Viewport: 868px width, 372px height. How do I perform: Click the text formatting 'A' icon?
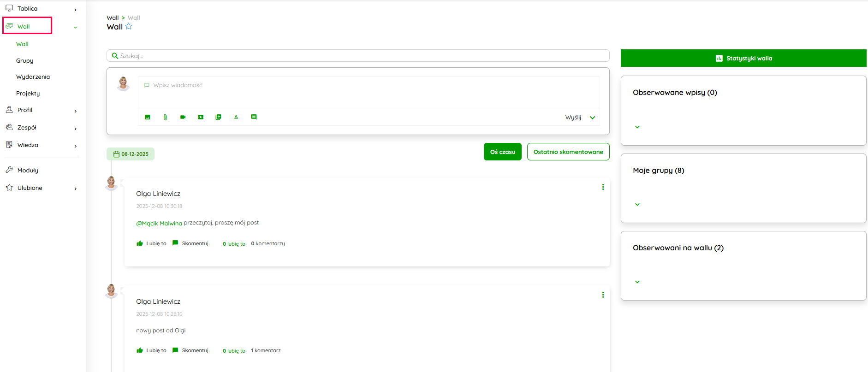[236, 117]
